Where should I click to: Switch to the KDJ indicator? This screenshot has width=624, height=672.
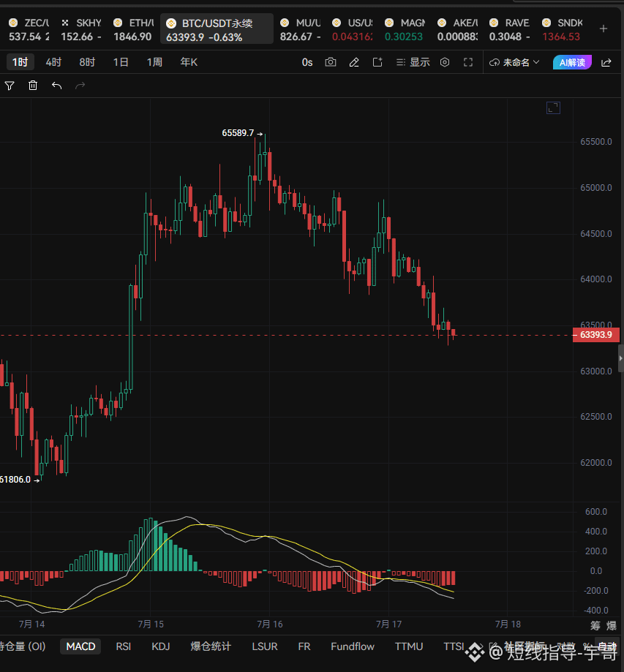tap(161, 646)
